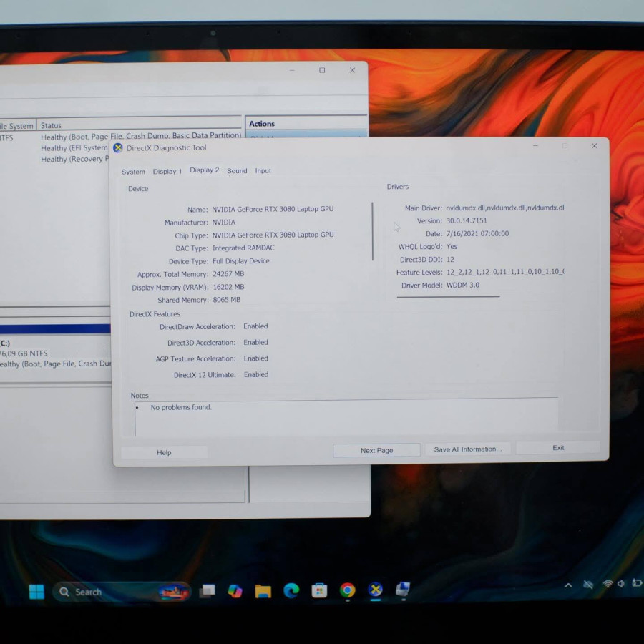Click the Device section vertical scrollbar
644x644 pixels.
point(372,231)
